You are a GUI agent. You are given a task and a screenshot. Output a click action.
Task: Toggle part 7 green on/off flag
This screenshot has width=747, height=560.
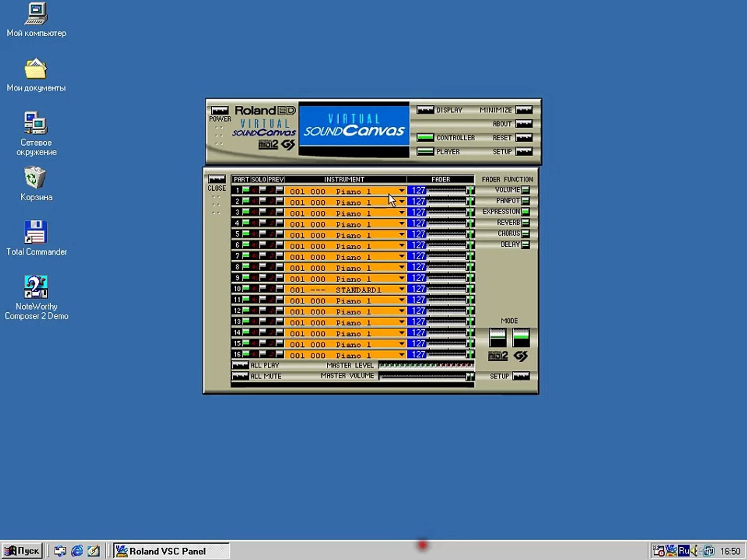pos(246,256)
